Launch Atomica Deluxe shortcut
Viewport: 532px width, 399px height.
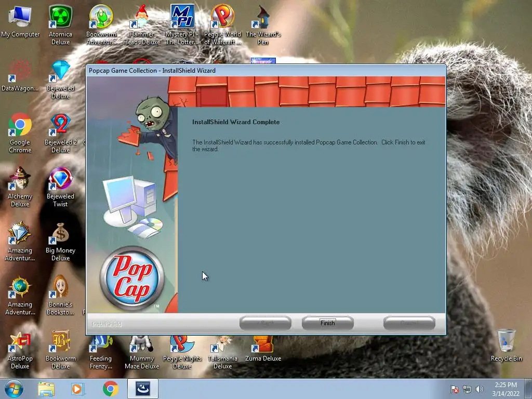(x=60, y=25)
